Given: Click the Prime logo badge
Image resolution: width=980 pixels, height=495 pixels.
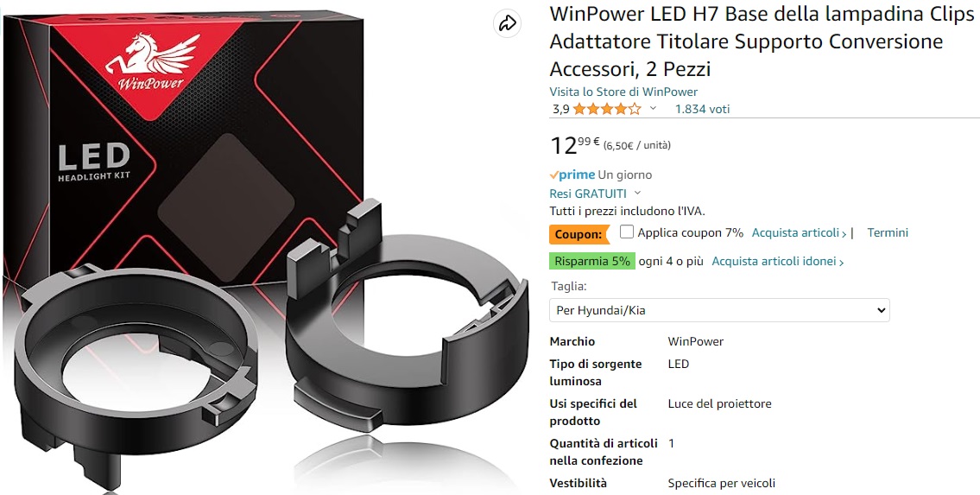Looking at the screenshot, I should point(572,175).
